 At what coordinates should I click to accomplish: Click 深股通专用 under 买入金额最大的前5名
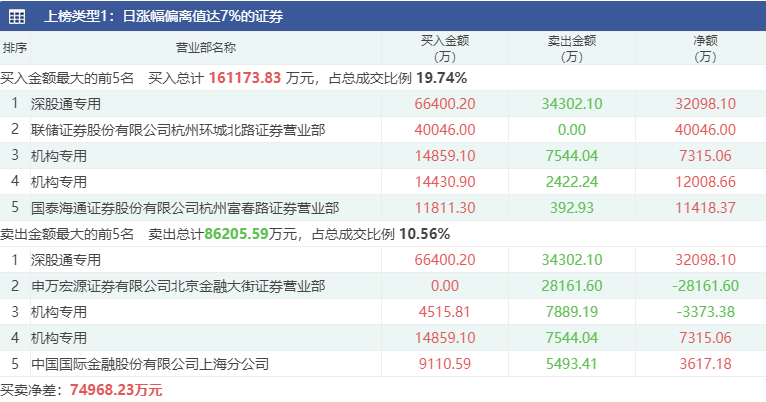point(65,104)
